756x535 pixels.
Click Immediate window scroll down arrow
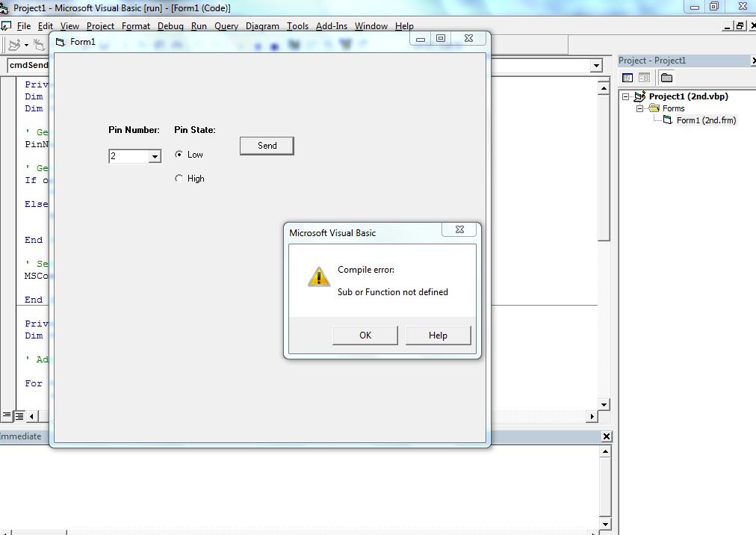(606, 524)
